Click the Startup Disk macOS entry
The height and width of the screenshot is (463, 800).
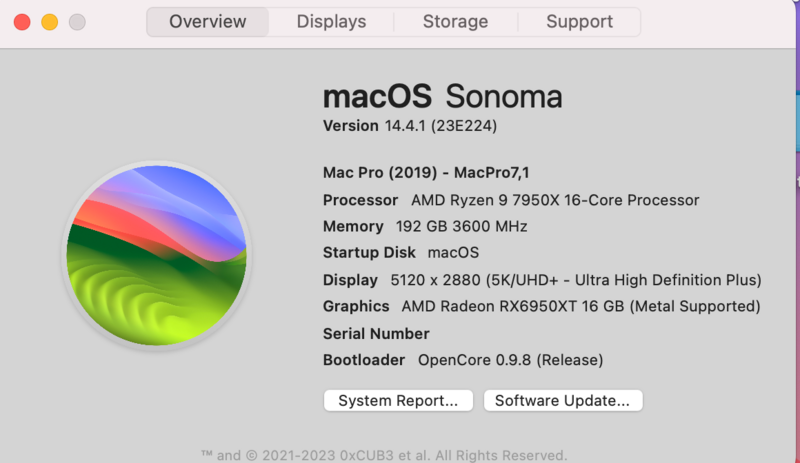pos(401,253)
